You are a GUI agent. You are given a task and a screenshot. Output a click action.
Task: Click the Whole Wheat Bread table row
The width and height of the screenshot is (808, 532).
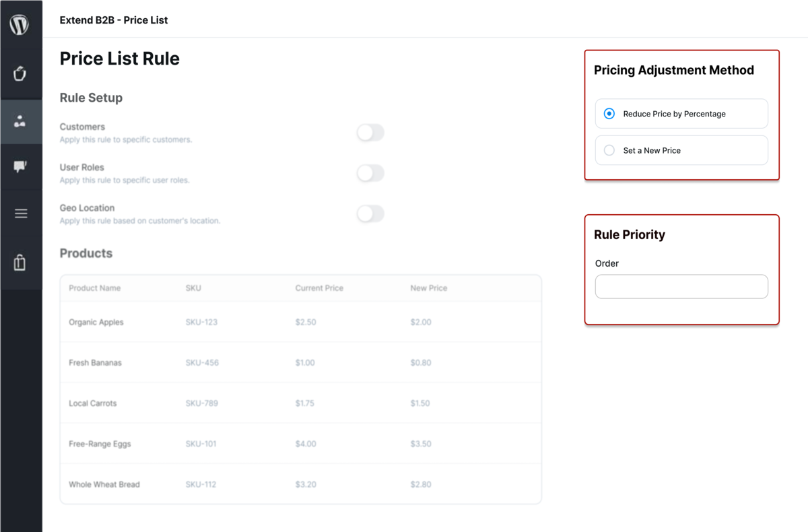[301, 484]
